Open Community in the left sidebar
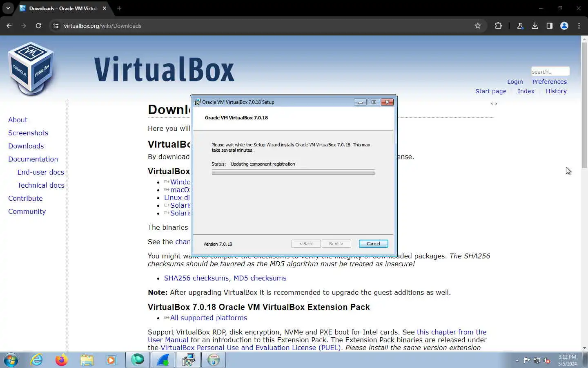 27,211
